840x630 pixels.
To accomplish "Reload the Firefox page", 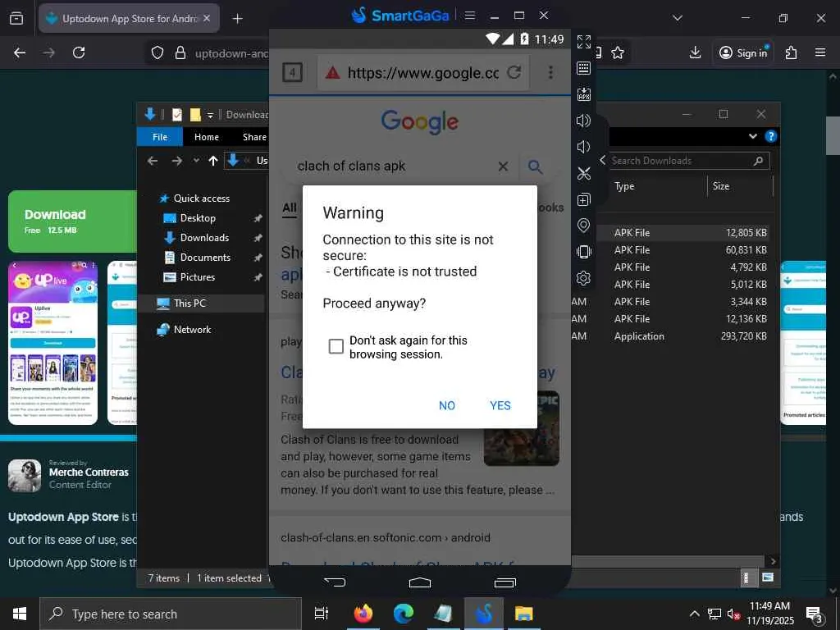I will click(x=79, y=52).
